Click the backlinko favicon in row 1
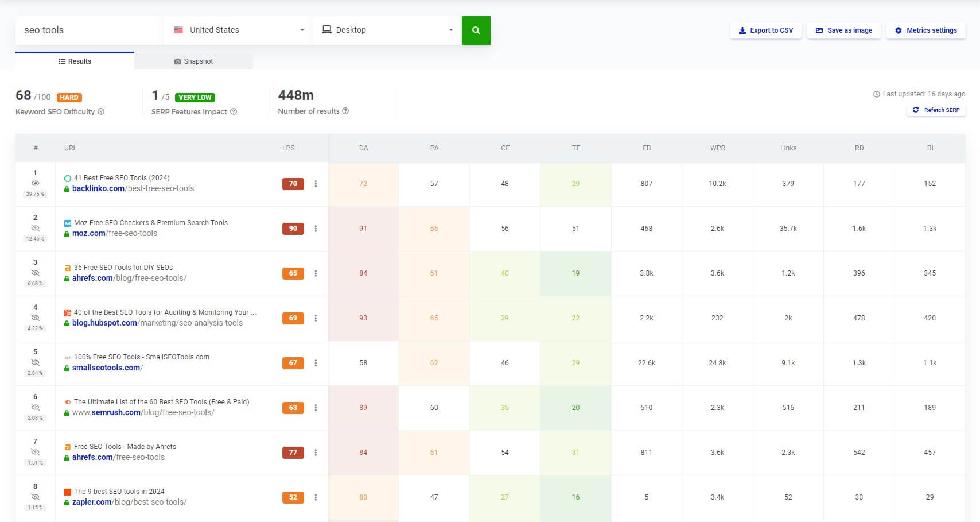Image resolution: width=980 pixels, height=522 pixels. [x=68, y=178]
